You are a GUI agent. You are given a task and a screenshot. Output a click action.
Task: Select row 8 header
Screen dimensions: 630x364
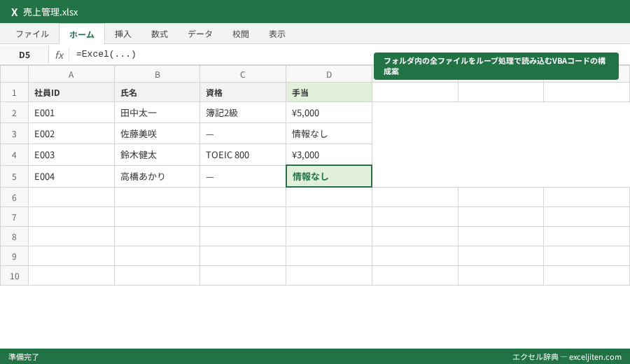point(14,237)
